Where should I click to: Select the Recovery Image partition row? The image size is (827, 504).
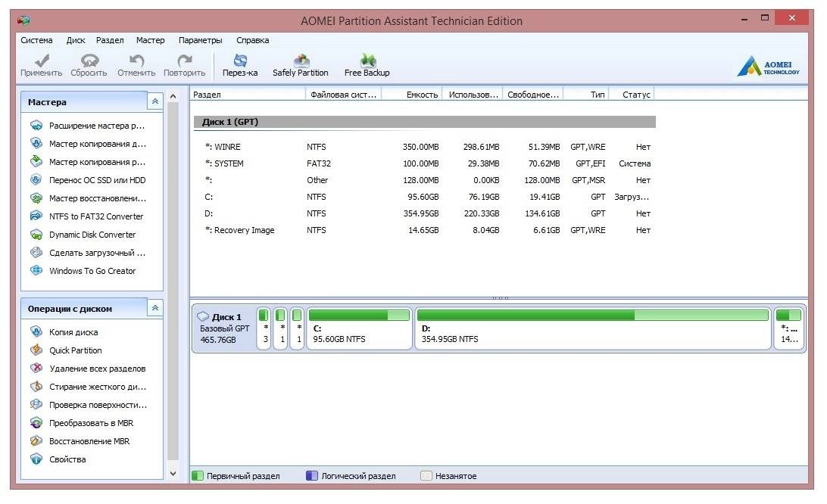click(x=425, y=230)
